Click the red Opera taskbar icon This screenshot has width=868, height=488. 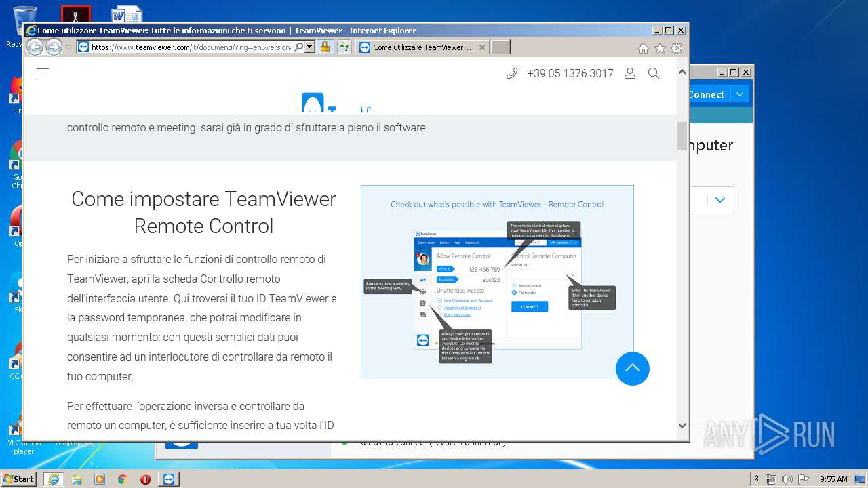pyautogui.click(x=145, y=479)
